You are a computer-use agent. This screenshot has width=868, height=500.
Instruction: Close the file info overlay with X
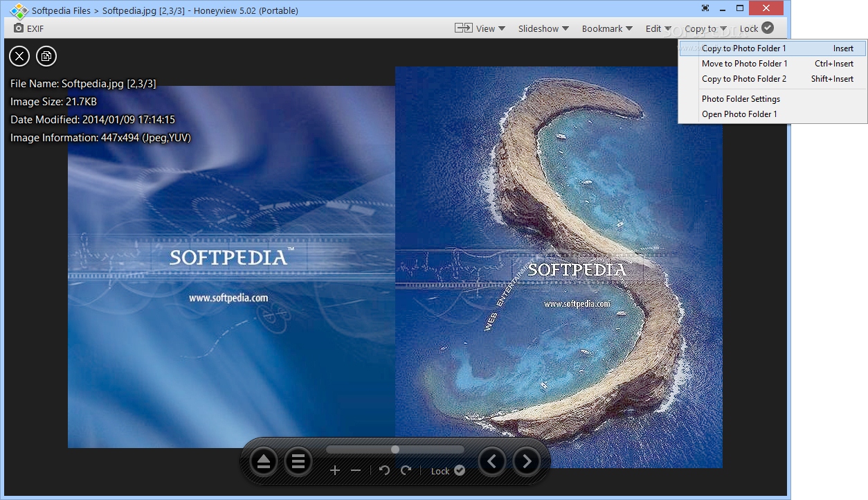pos(19,56)
